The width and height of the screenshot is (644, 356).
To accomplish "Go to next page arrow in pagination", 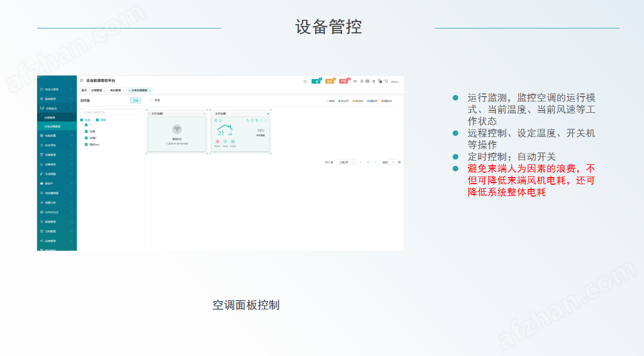I will tap(375, 162).
